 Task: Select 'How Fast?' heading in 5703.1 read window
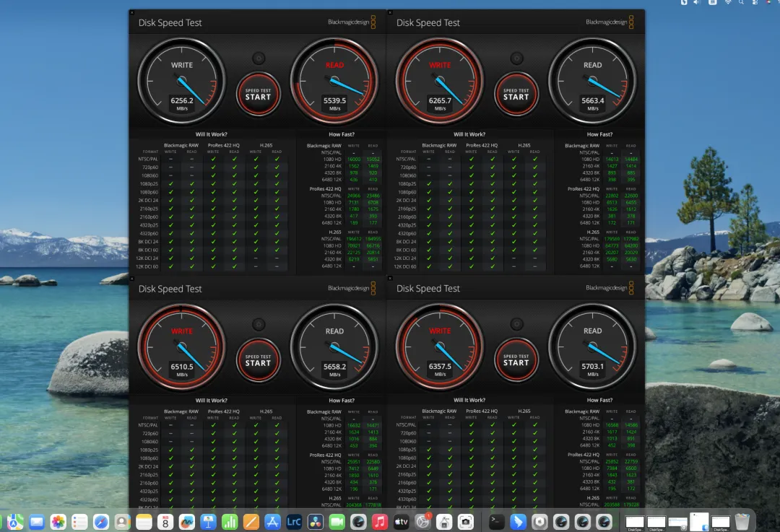pyautogui.click(x=600, y=400)
